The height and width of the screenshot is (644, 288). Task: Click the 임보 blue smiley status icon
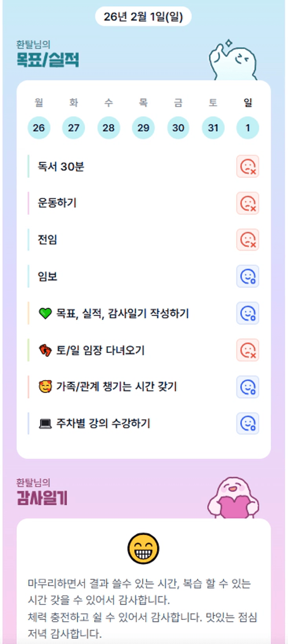pyautogui.click(x=247, y=276)
